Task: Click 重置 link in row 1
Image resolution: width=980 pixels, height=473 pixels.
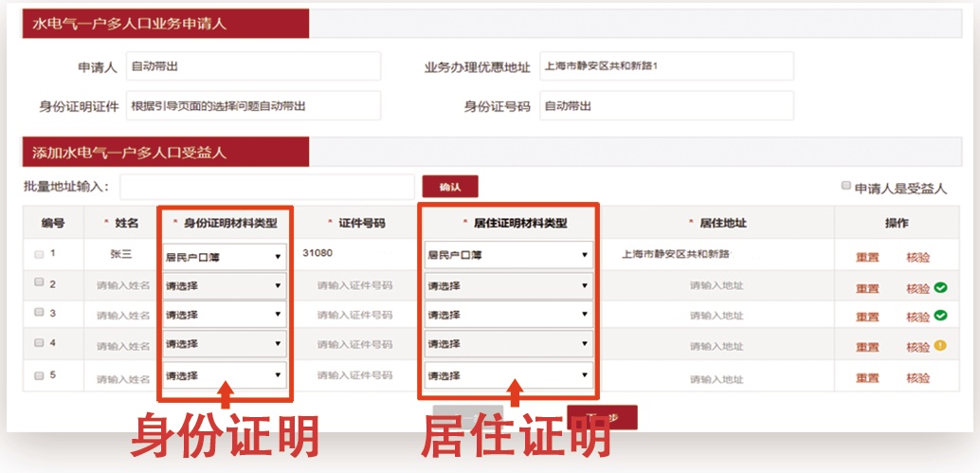Action: point(867,258)
